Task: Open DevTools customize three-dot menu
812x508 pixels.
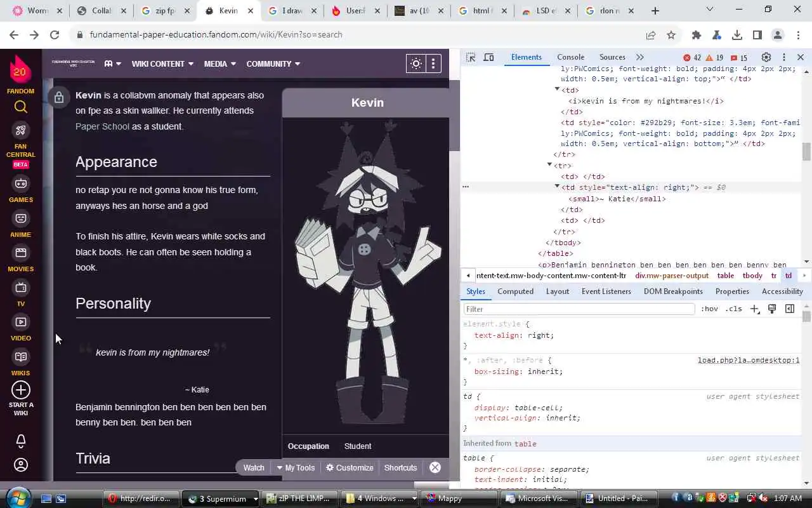Action: [x=783, y=57]
